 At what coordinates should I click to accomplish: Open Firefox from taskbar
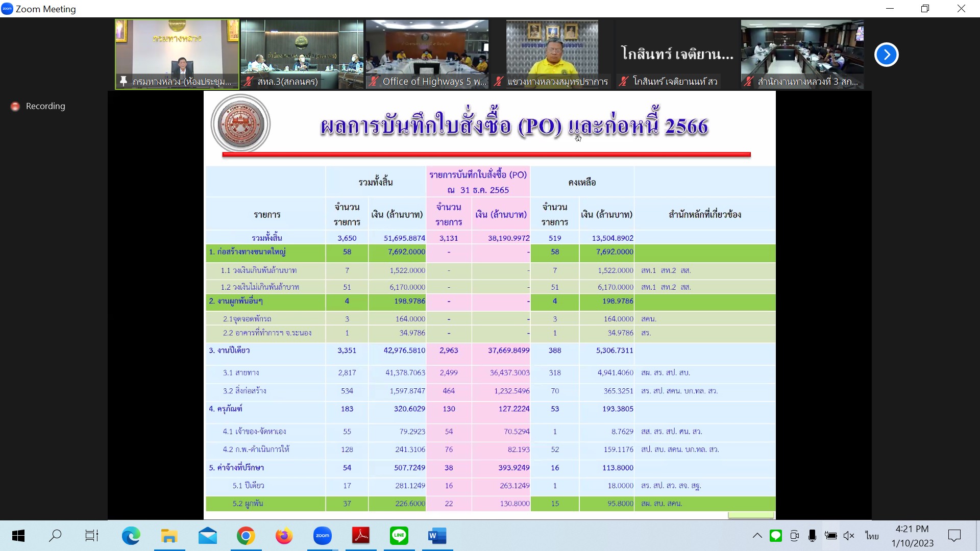284,536
